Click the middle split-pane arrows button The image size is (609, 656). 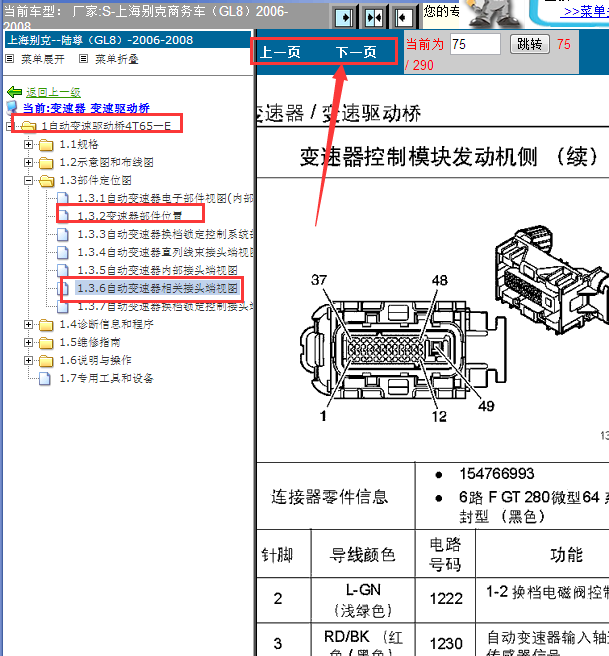coord(374,17)
